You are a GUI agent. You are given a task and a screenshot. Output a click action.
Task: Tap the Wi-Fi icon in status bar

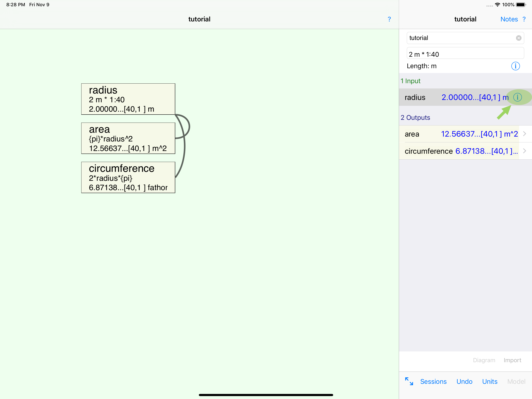497,4
